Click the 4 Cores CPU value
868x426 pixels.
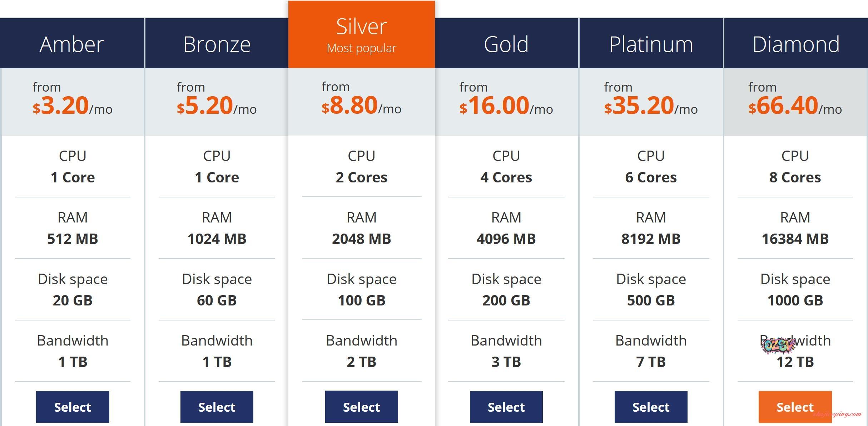click(506, 177)
